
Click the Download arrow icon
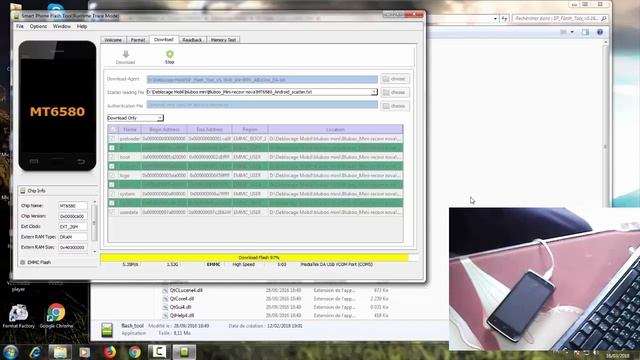126,54
